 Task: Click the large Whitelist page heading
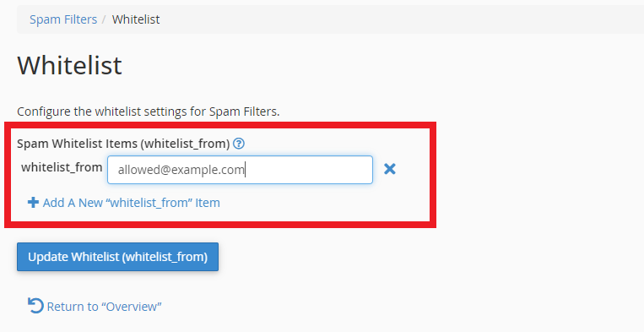(x=69, y=65)
